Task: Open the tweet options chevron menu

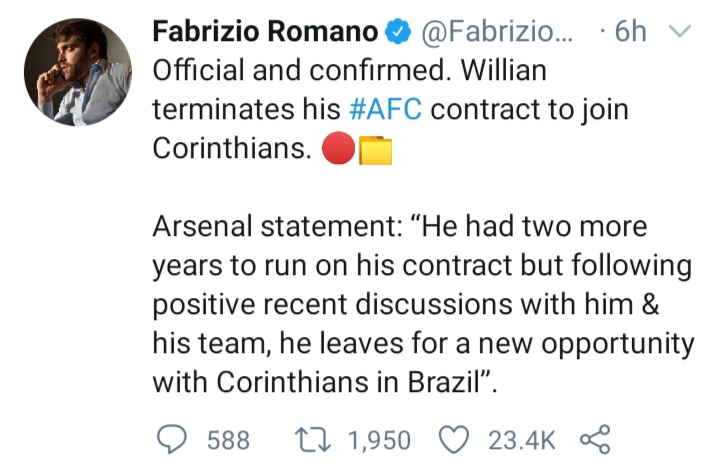Action: (680, 31)
